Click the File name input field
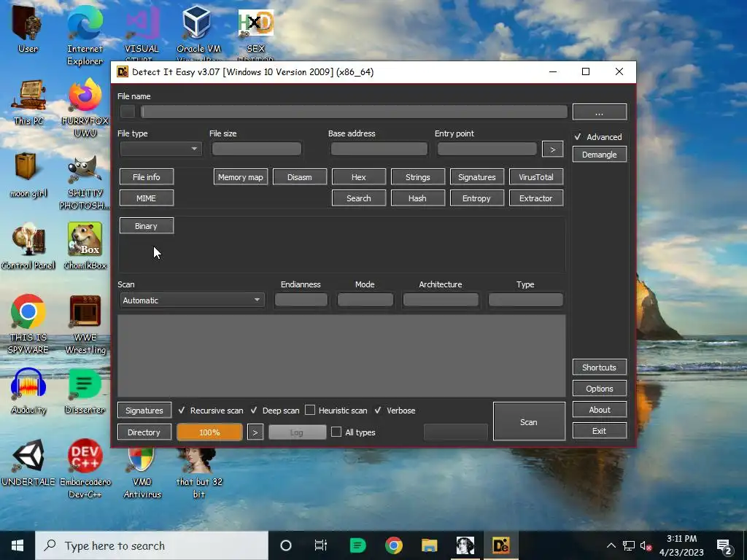Screen dimensions: 747x560 [354, 112]
